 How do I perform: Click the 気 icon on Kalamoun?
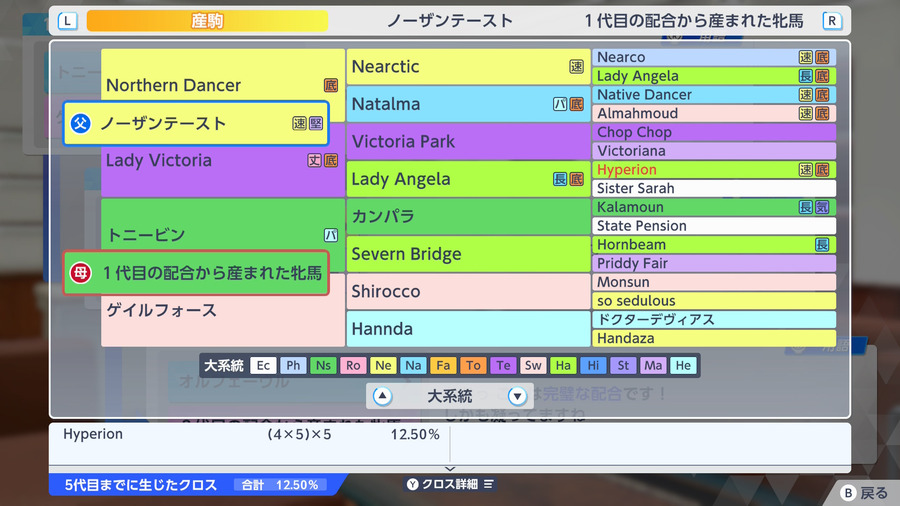(x=822, y=207)
